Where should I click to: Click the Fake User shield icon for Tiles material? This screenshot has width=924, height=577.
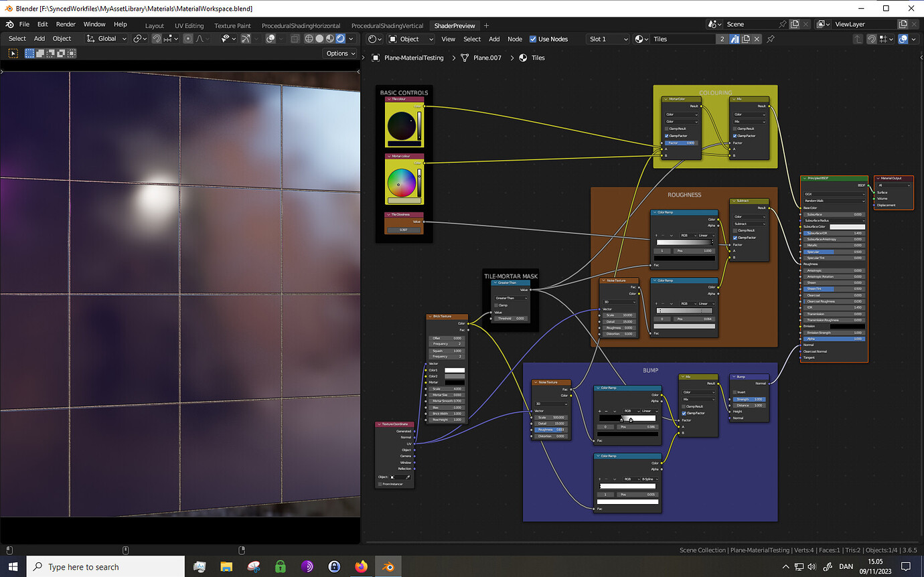coord(735,39)
